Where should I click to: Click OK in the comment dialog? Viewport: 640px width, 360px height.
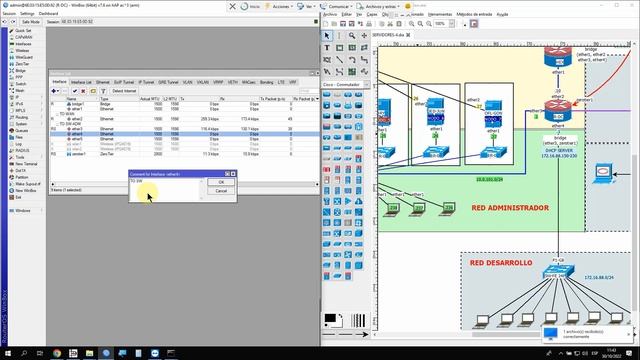(x=221, y=182)
